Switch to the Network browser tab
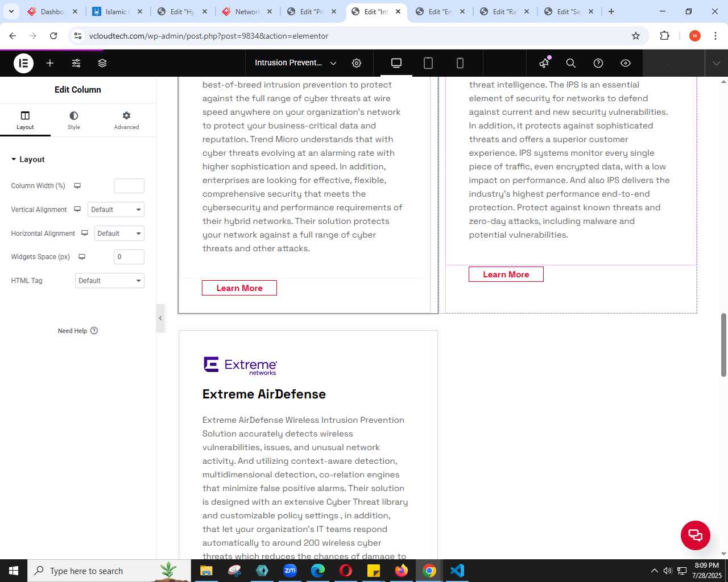The width and height of the screenshot is (728, 582). tap(246, 11)
